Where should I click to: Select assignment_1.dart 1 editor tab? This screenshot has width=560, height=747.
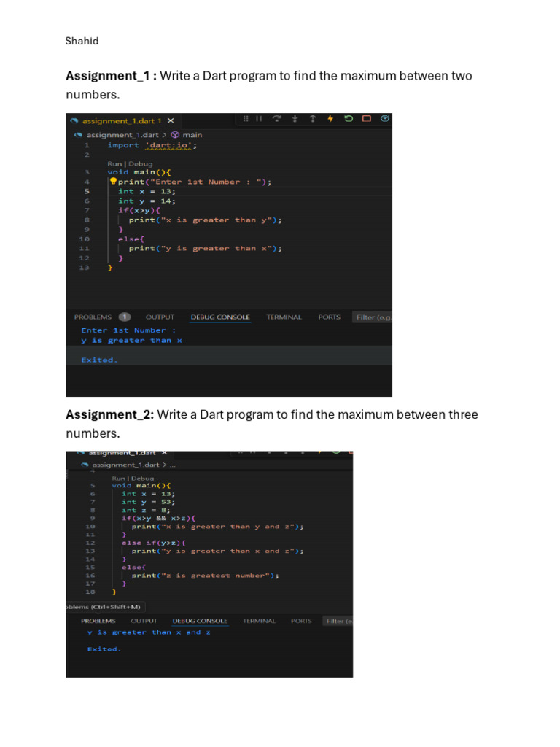coord(122,121)
